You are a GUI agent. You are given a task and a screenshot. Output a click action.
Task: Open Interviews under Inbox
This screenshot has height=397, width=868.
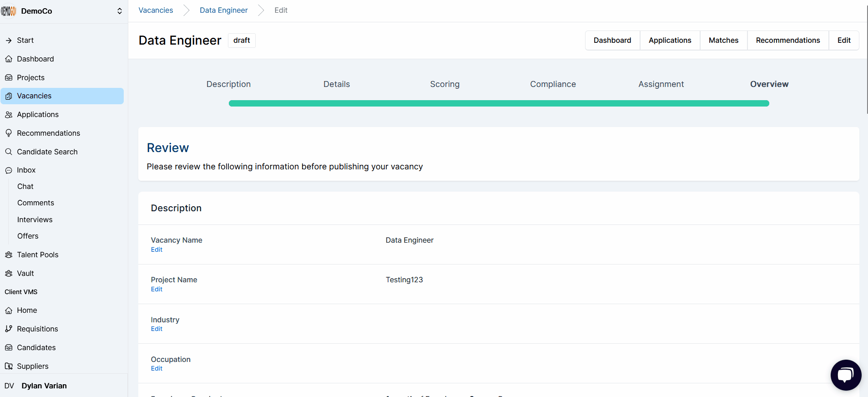coord(35,220)
